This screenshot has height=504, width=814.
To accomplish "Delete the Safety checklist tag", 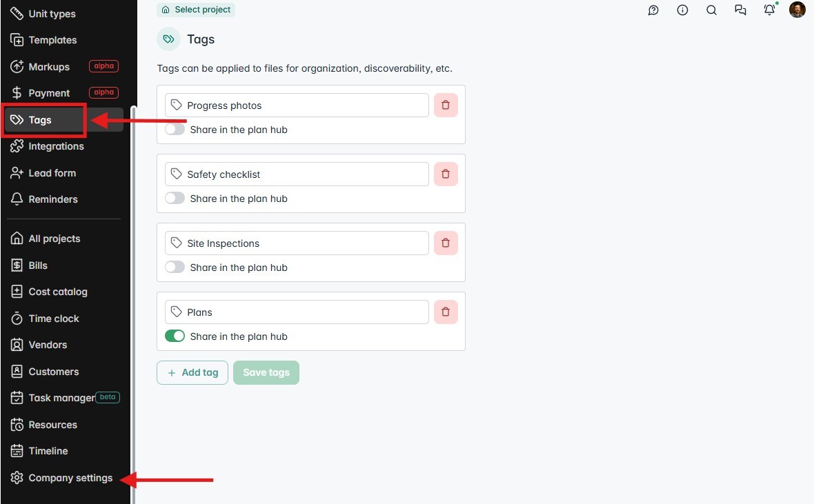I will [446, 174].
